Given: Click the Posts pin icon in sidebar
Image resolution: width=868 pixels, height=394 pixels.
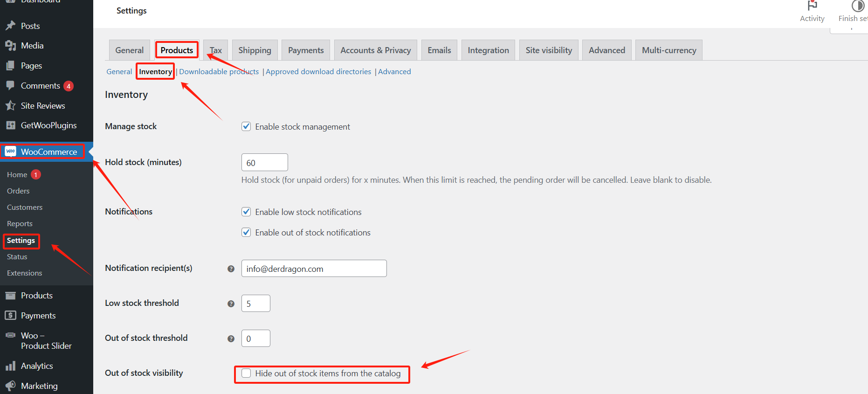Looking at the screenshot, I should pyautogui.click(x=10, y=26).
